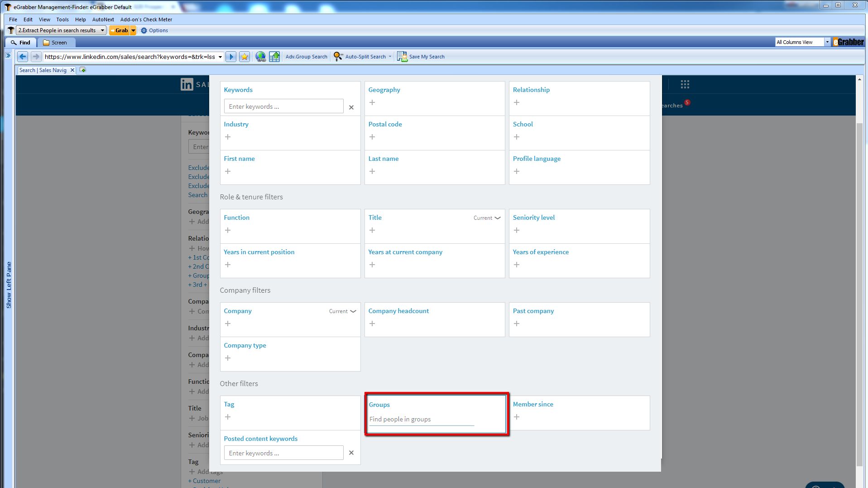Click Posted content keywords input field
The height and width of the screenshot is (488, 868).
pyautogui.click(x=283, y=453)
